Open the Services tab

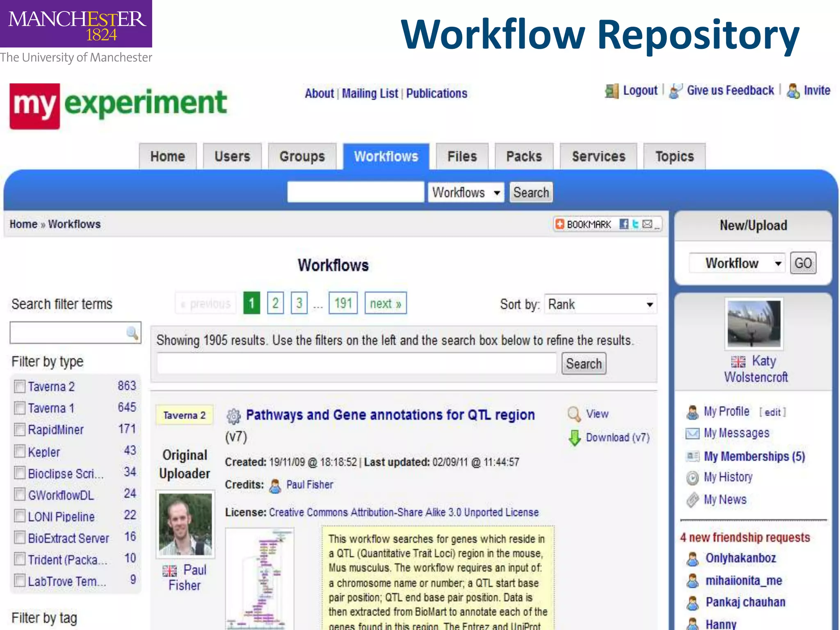(x=598, y=157)
